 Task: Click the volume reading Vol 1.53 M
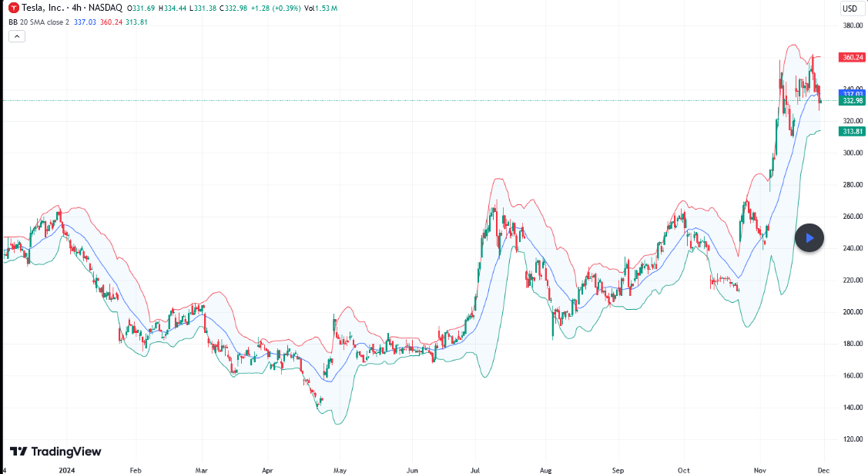320,8
